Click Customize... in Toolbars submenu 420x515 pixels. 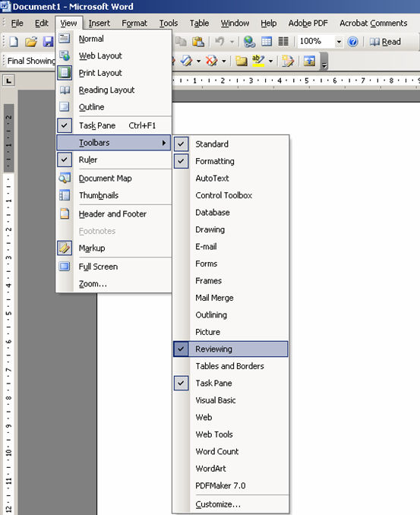pyautogui.click(x=231, y=504)
